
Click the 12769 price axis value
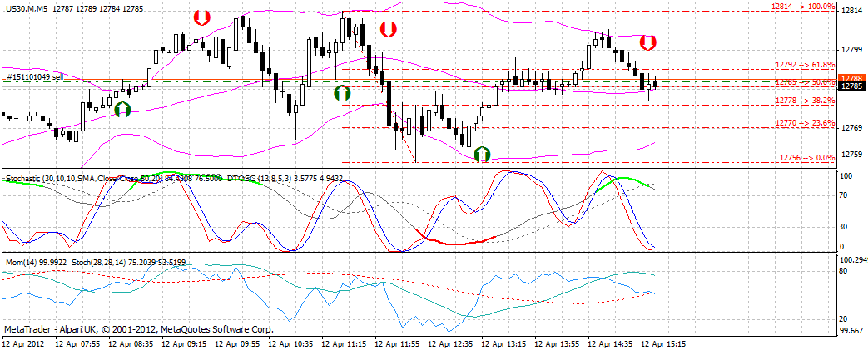click(852, 128)
